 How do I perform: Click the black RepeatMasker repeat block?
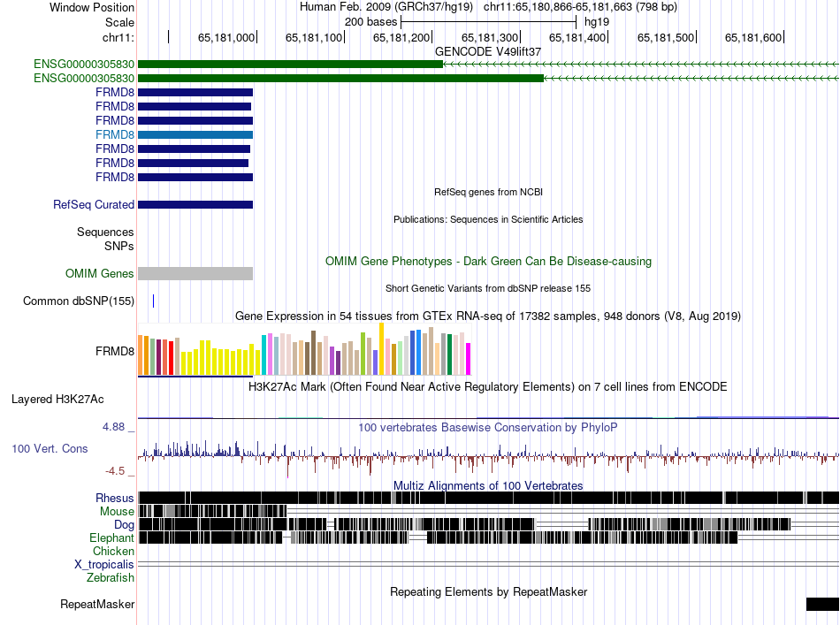click(822, 604)
